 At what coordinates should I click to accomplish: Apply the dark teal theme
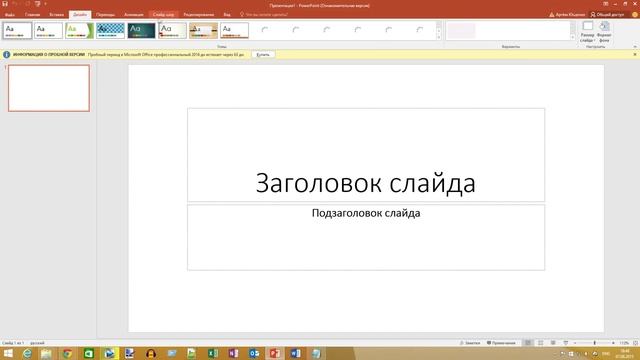pyautogui.click(x=142, y=31)
